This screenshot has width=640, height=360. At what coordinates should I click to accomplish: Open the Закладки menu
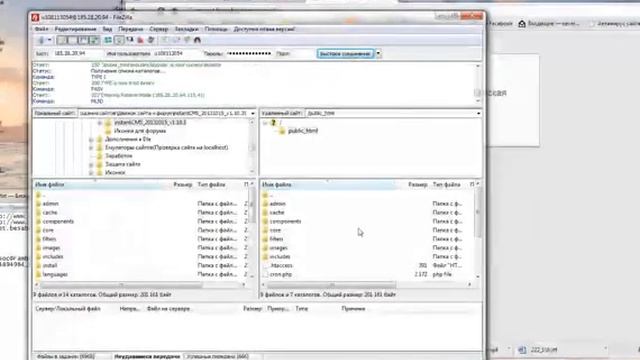point(187,29)
